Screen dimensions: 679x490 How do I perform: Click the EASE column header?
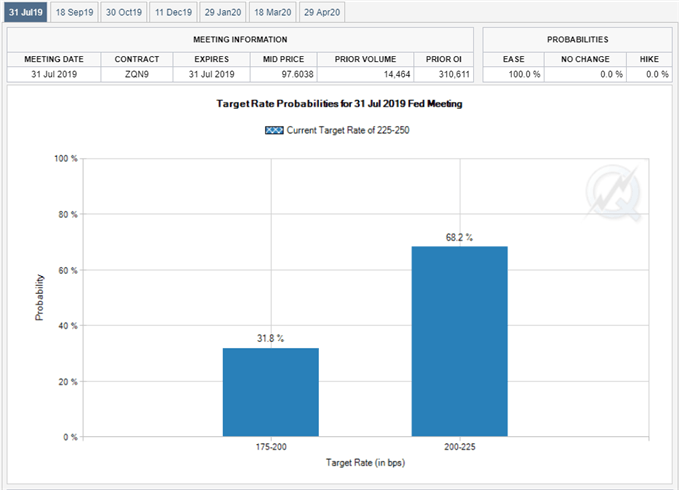(514, 59)
